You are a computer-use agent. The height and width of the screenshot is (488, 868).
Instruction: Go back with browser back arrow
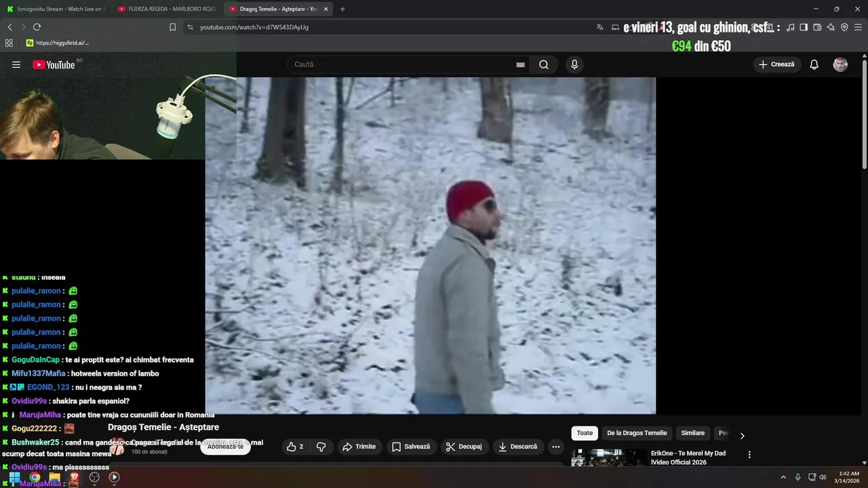tap(9, 27)
